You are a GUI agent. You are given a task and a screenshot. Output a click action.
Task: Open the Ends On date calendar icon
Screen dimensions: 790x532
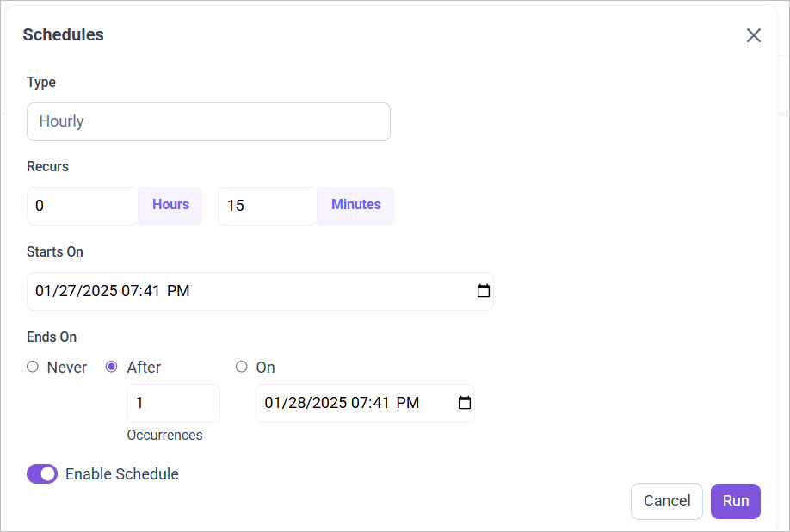pos(464,403)
